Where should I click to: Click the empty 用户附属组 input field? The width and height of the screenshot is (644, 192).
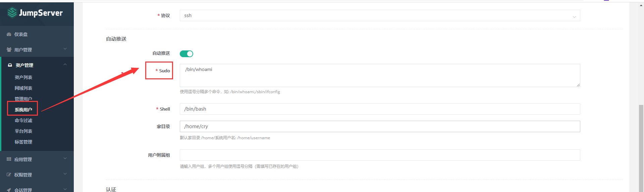380,155
